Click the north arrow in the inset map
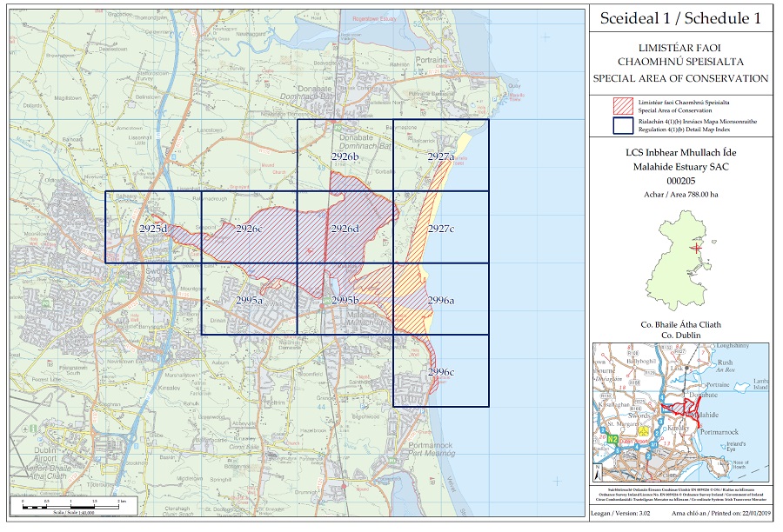Viewport: 783px width, 532px height. click(x=599, y=470)
